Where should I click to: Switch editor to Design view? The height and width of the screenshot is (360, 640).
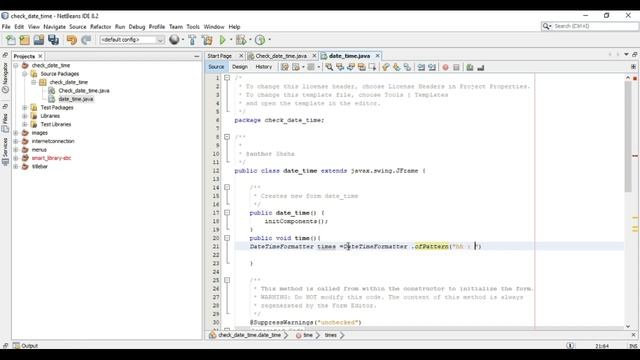[x=240, y=67]
